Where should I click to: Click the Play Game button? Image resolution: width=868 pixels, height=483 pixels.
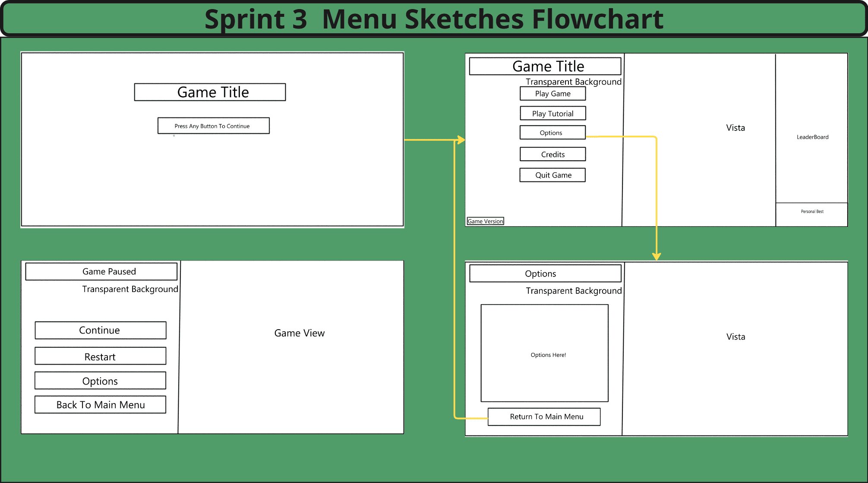552,93
